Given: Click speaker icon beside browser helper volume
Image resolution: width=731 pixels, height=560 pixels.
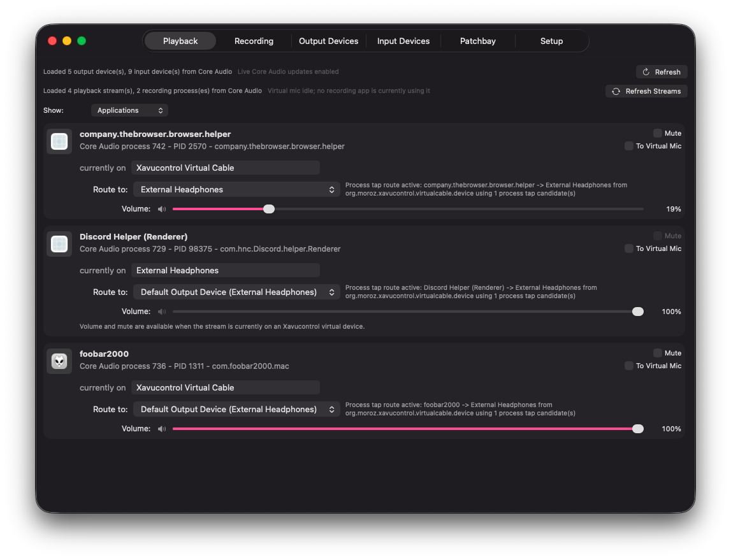Looking at the screenshot, I should click(162, 209).
